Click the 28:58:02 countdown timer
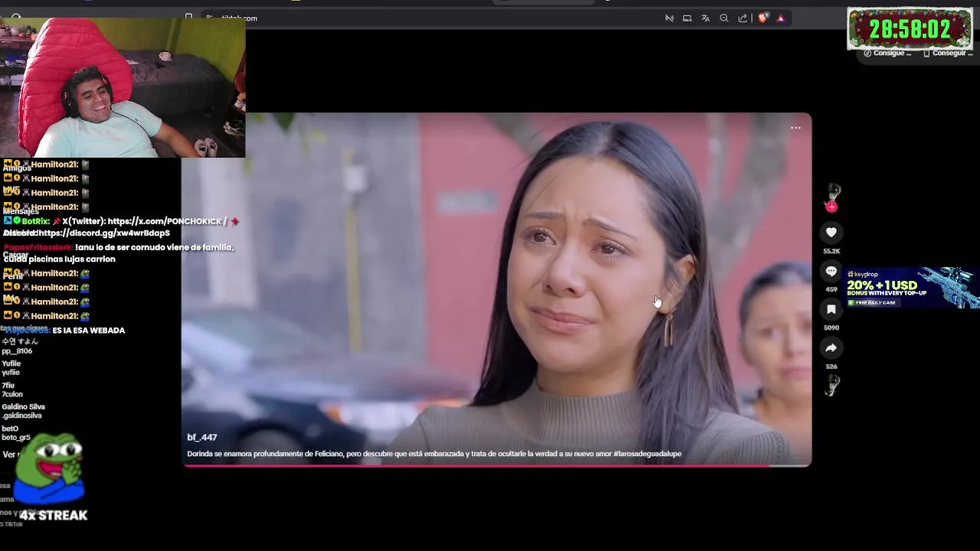The image size is (980, 551). (x=910, y=29)
